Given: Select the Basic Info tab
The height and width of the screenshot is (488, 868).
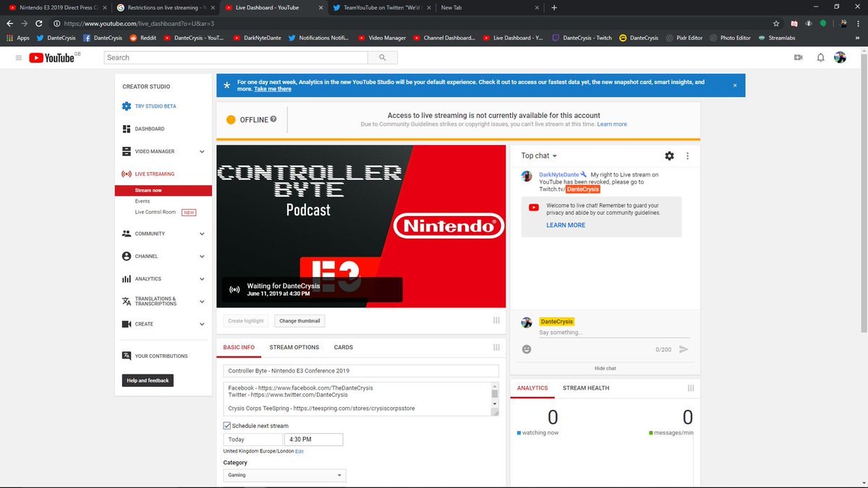Looking at the screenshot, I should pos(239,347).
